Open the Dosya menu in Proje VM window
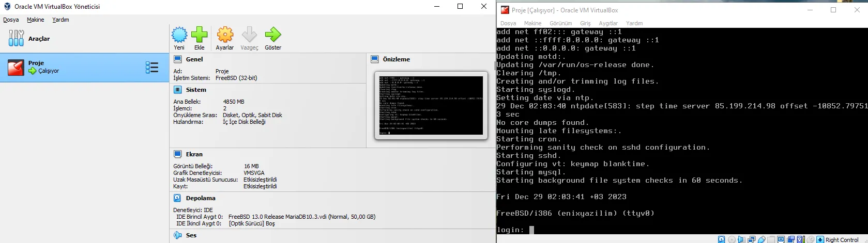This screenshot has width=868, height=243. click(508, 23)
